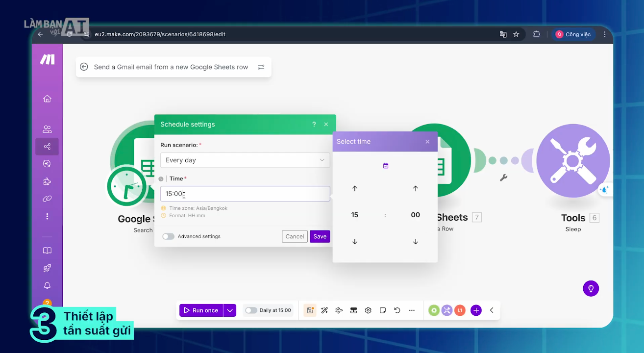Click the airplane explain flow icon
Image resolution: width=644 pixels, height=353 pixels.
pos(339,310)
